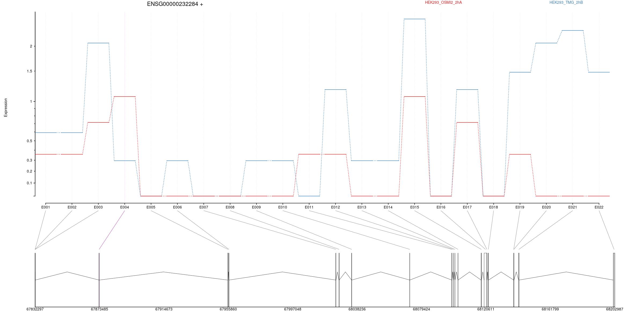The image size is (644, 322).
Task: Click exon label E020
Action: (x=546, y=207)
